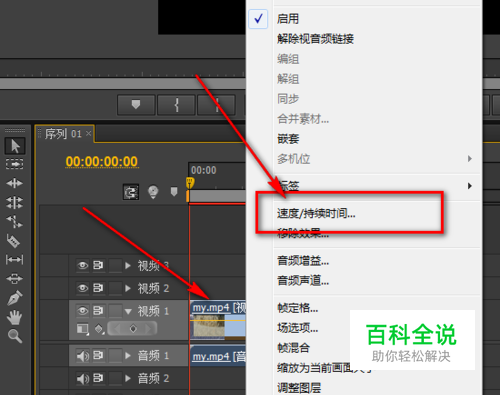Click the work area bar under the time ruler

coord(217,196)
